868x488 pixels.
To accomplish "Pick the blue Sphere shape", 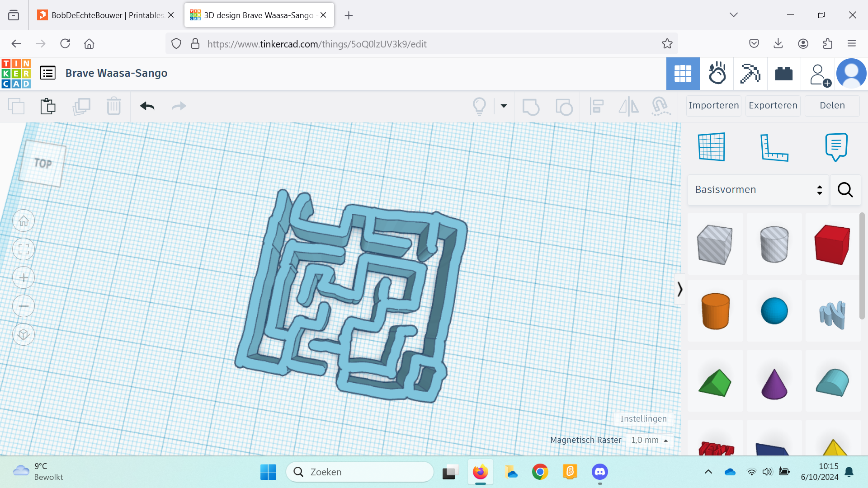I will 774,311.
